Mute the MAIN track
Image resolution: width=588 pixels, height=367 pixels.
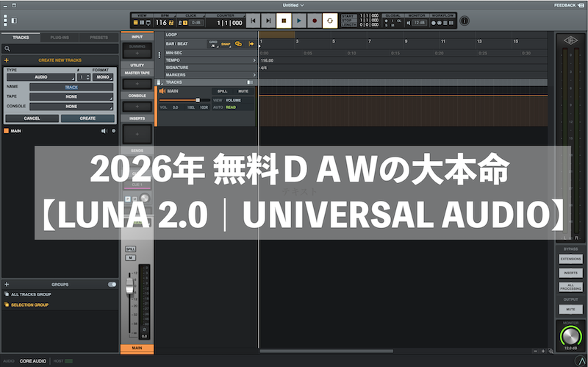(243, 91)
